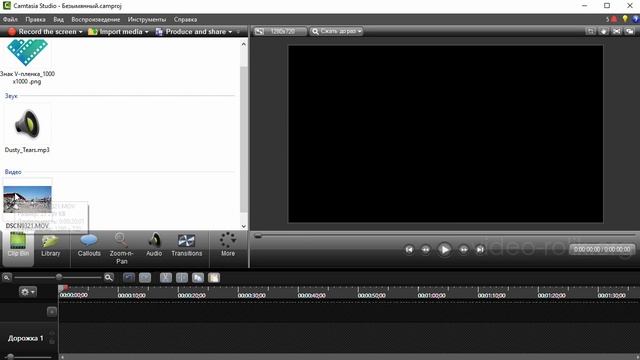Toggle visibility of Дорожка 1 track
This screenshot has width=640, height=360.
click(52, 334)
